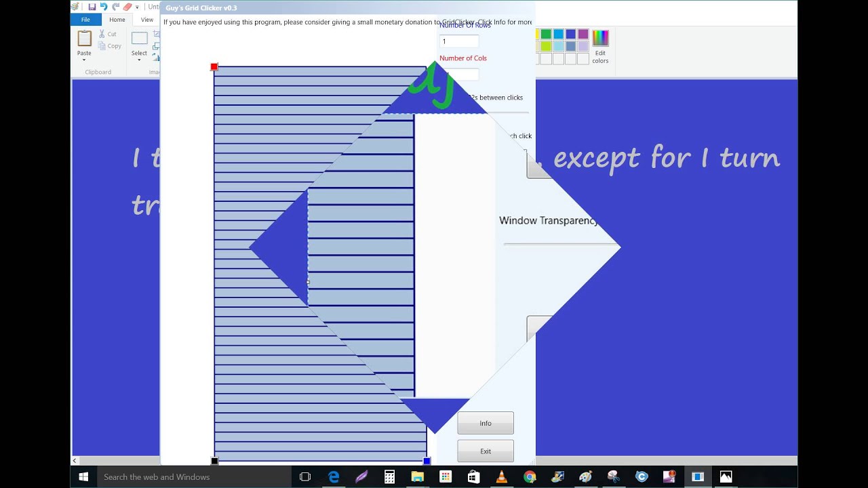Pick the green color swatch

546,35
